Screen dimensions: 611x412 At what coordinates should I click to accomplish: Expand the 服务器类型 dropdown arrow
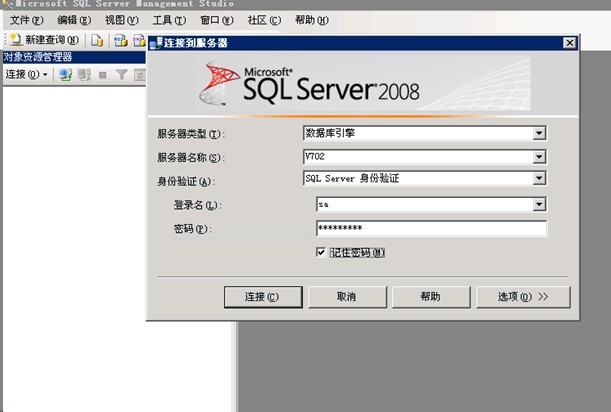[x=539, y=133]
